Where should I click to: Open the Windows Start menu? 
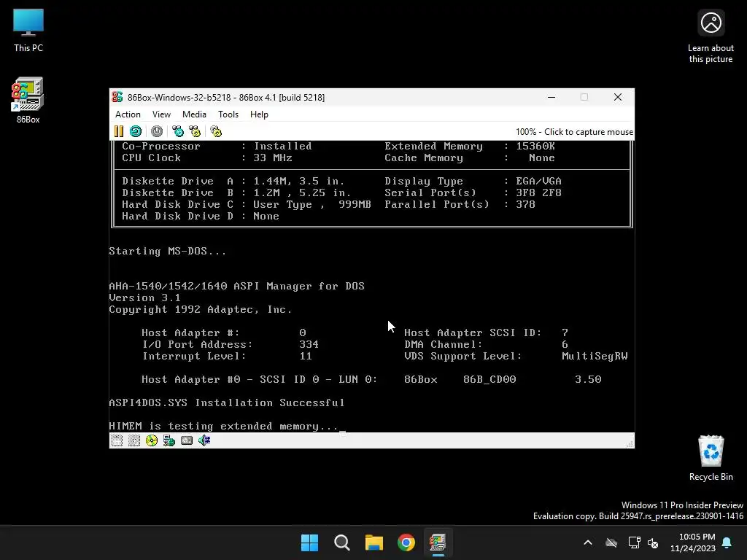coord(309,542)
